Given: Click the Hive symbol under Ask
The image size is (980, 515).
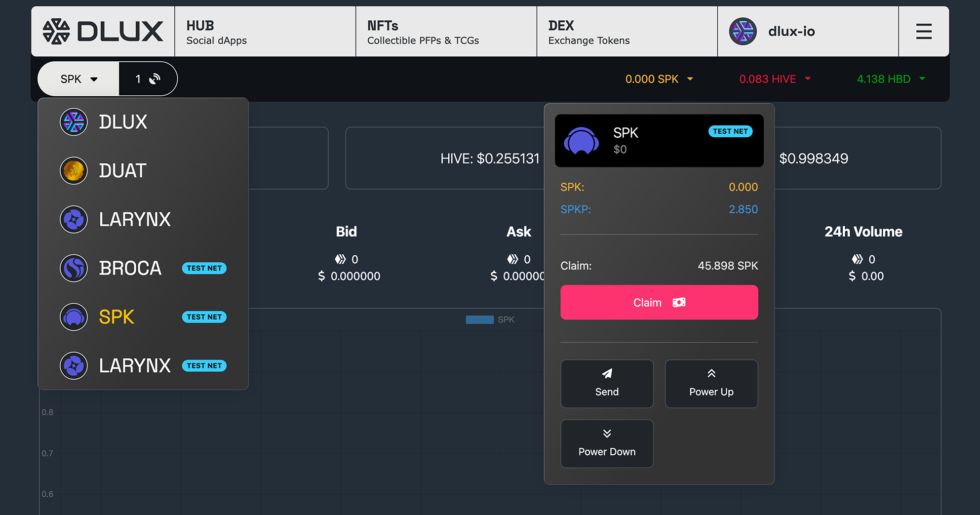Looking at the screenshot, I should pyautogui.click(x=512, y=259).
